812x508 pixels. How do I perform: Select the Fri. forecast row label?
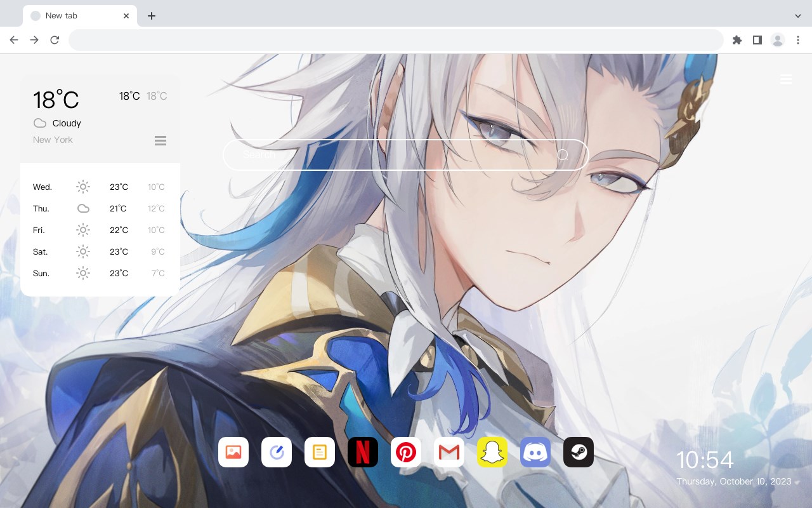click(39, 230)
